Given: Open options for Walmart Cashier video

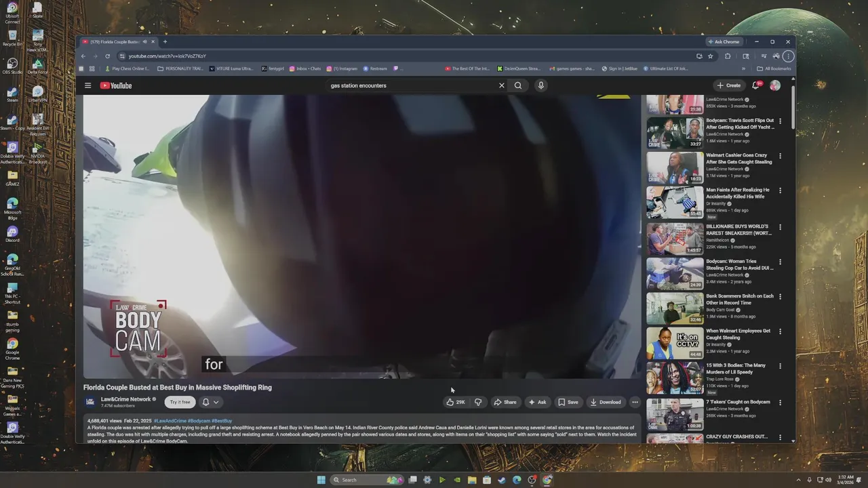Looking at the screenshot, I should tap(780, 156).
